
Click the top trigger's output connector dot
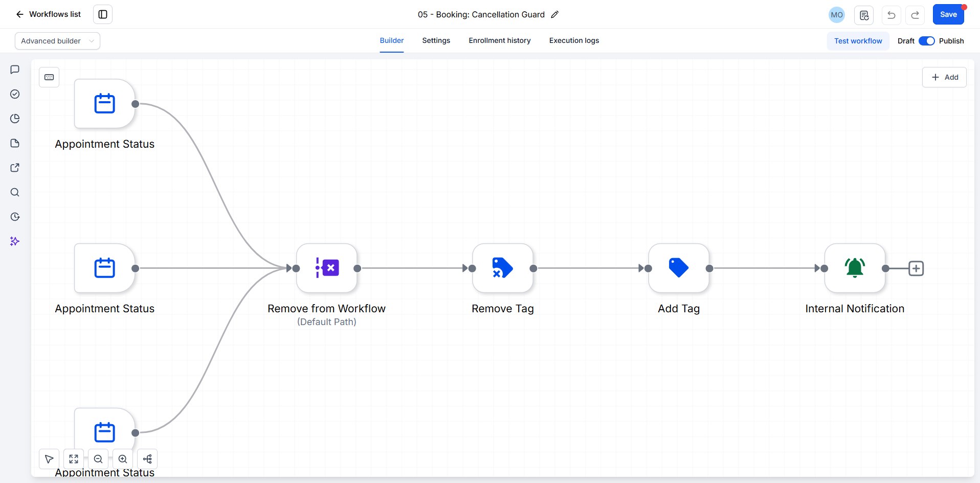[x=136, y=104]
